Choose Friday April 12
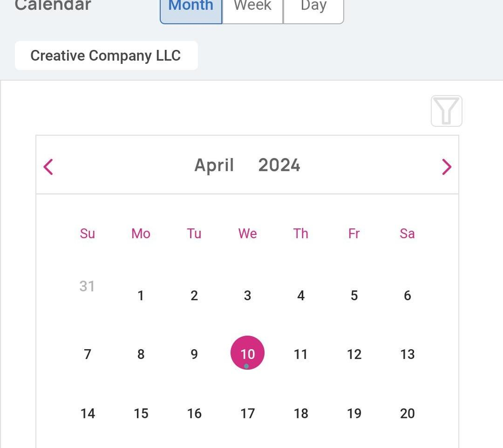This screenshot has width=503, height=448. tap(354, 354)
